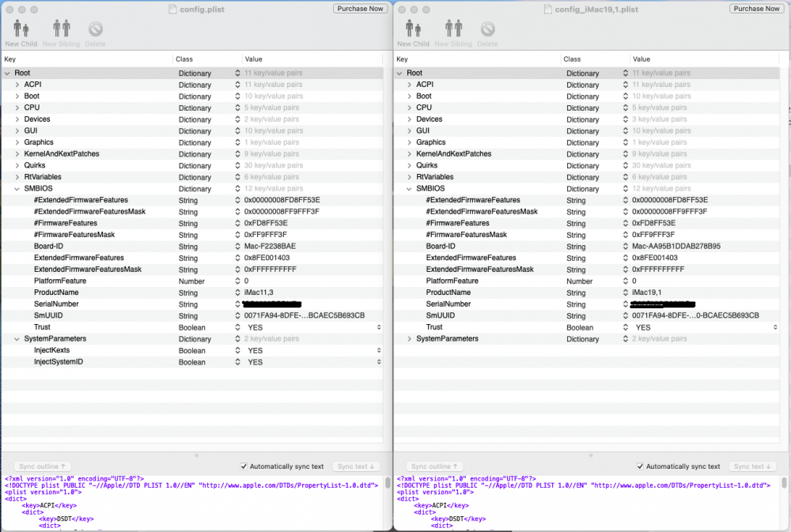Click Purchase Now in config.plist window
This screenshot has width=791, height=532.
point(360,9)
